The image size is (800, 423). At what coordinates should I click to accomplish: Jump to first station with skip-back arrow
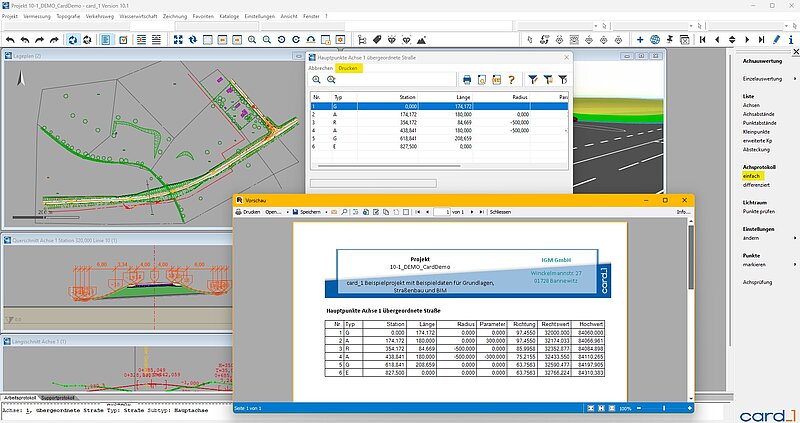pos(703,39)
